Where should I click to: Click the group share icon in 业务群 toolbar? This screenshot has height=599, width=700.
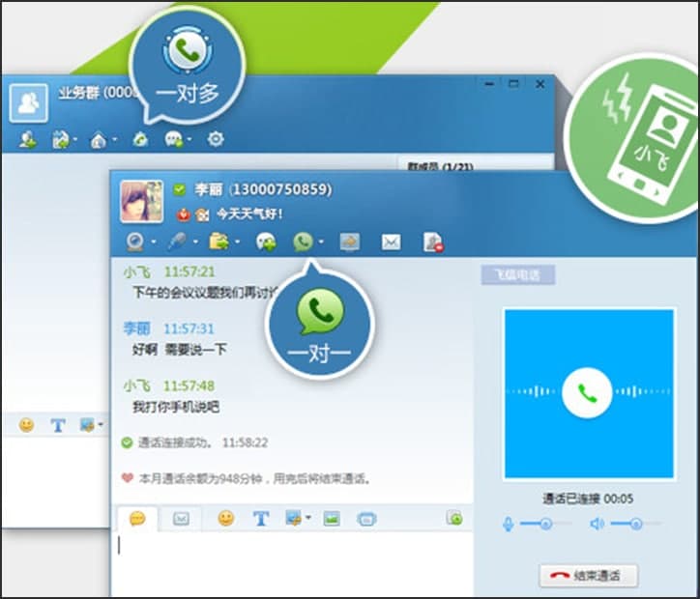click(x=61, y=139)
